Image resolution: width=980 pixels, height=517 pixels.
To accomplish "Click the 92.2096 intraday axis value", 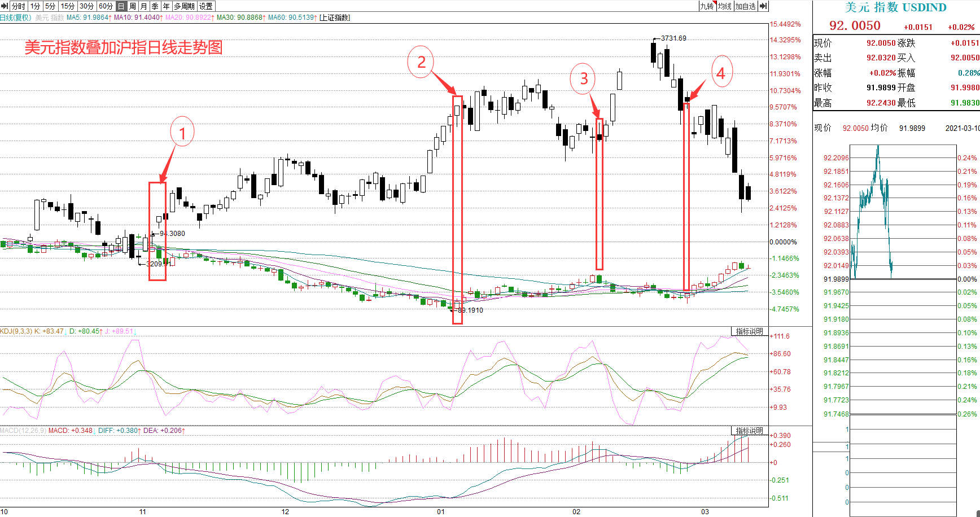I will coord(836,158).
